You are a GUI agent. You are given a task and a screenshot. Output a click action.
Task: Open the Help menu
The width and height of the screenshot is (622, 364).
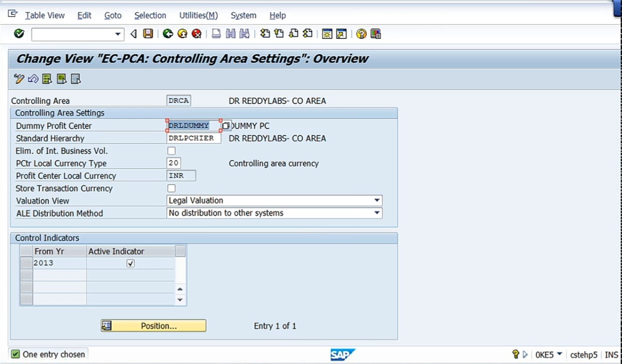point(278,15)
